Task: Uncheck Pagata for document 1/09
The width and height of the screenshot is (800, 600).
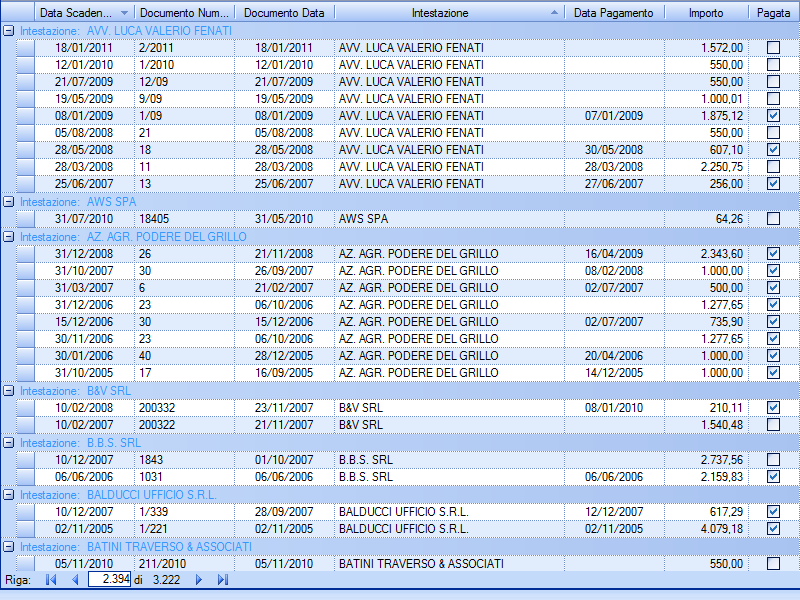Action: (773, 116)
